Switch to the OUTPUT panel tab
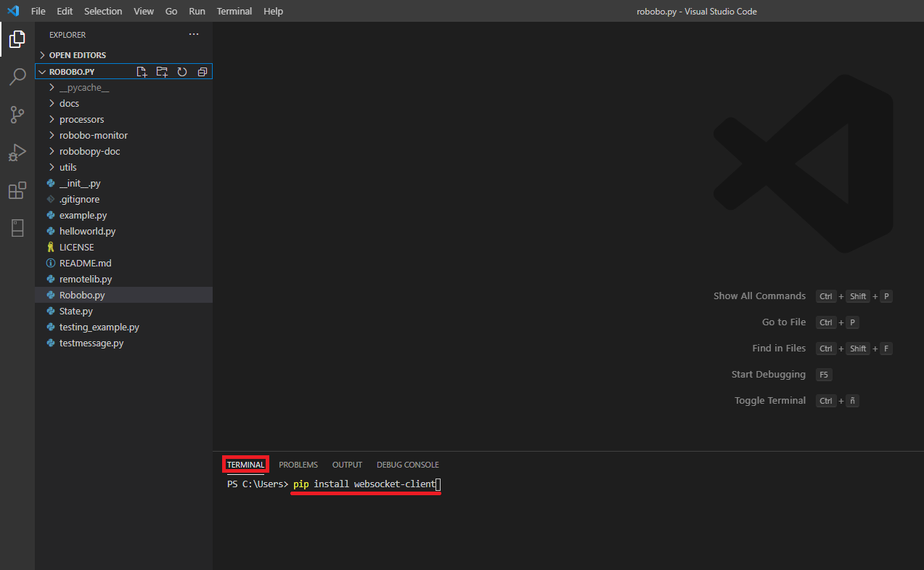 [347, 465]
